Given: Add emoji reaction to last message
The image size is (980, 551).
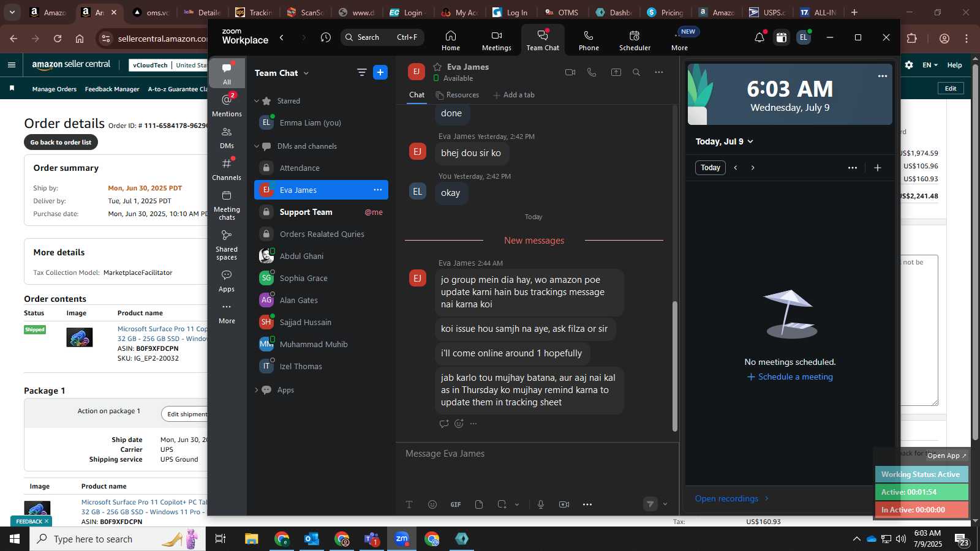Looking at the screenshot, I should click(x=459, y=424).
